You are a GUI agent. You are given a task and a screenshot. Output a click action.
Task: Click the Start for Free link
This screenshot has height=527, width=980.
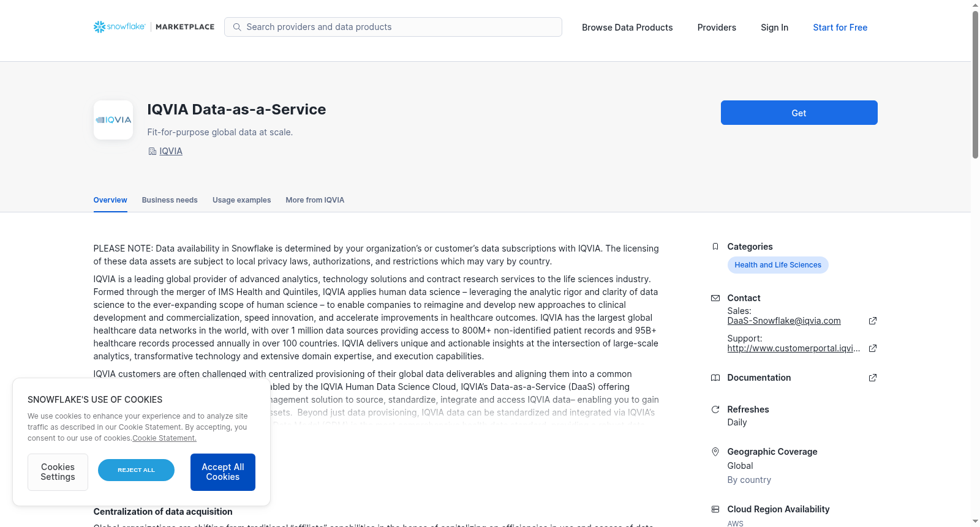840,28
